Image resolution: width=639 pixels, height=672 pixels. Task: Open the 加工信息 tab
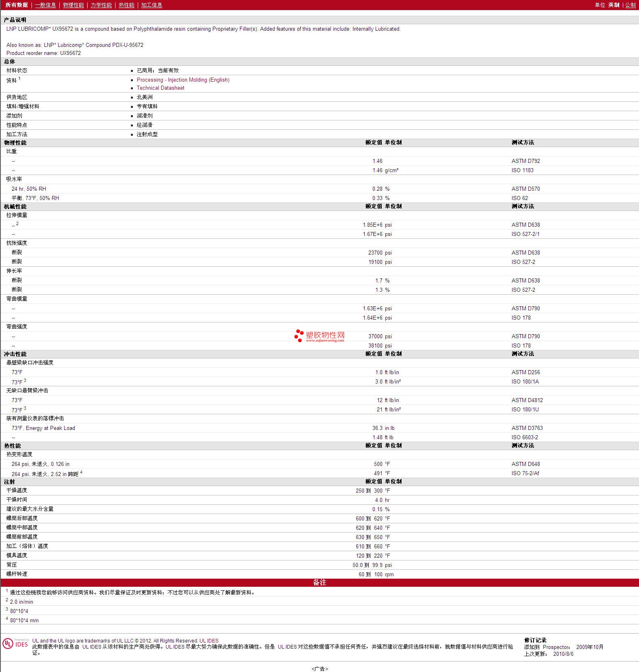pyautogui.click(x=151, y=5)
